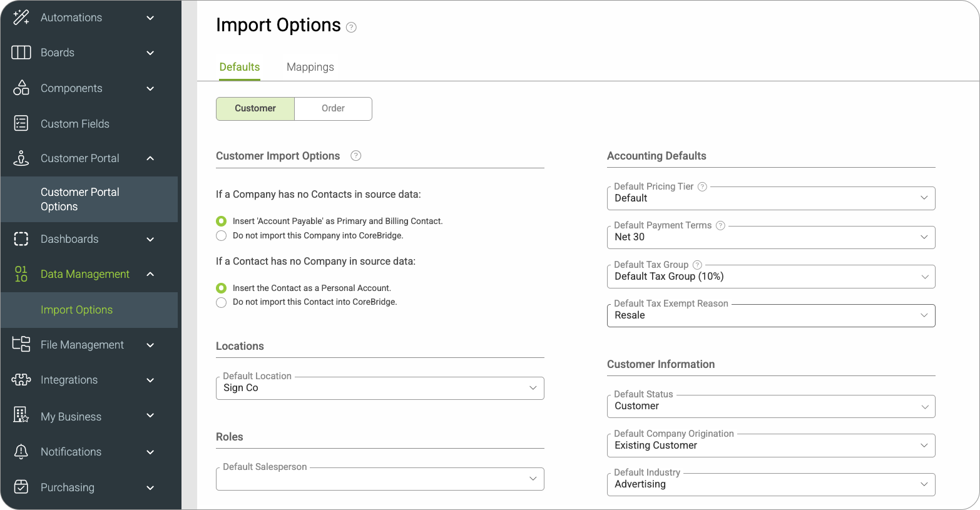Image resolution: width=980 pixels, height=510 pixels.
Task: Switch to the Order defaults button
Action: 333,108
